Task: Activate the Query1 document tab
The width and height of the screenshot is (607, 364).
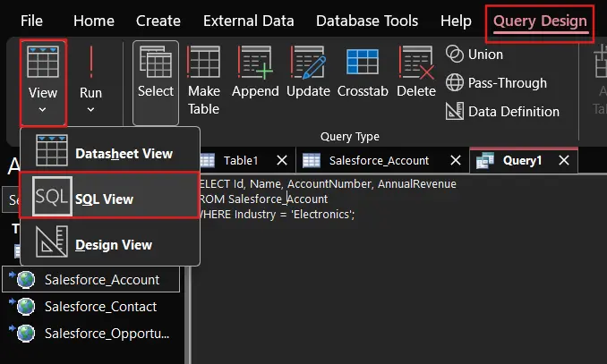Action: pyautogui.click(x=522, y=160)
